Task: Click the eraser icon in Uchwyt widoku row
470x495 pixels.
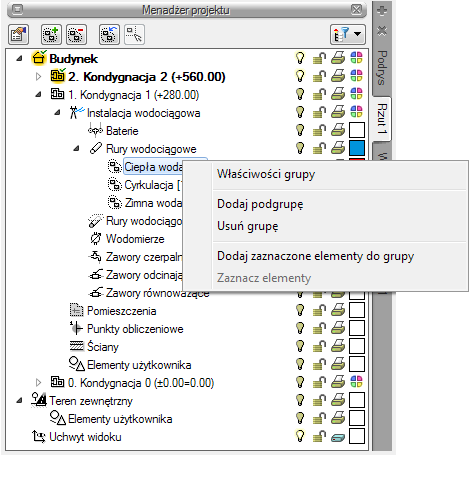Action: (x=338, y=437)
